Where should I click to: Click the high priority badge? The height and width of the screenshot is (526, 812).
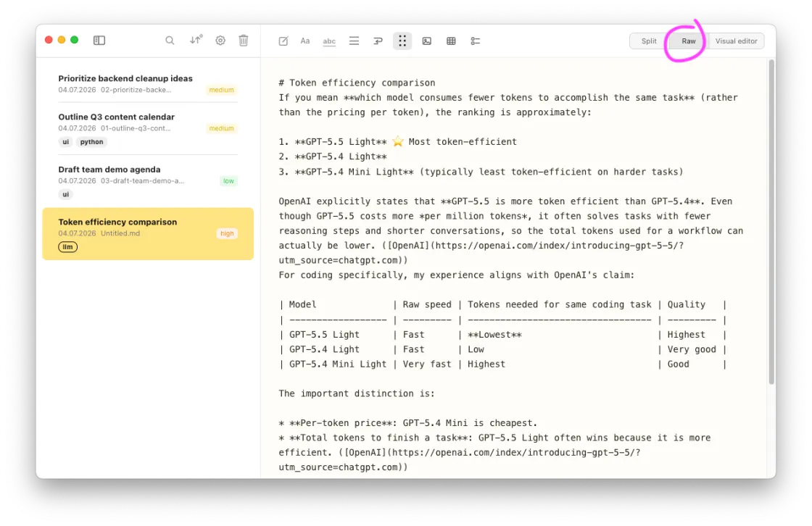pyautogui.click(x=227, y=233)
